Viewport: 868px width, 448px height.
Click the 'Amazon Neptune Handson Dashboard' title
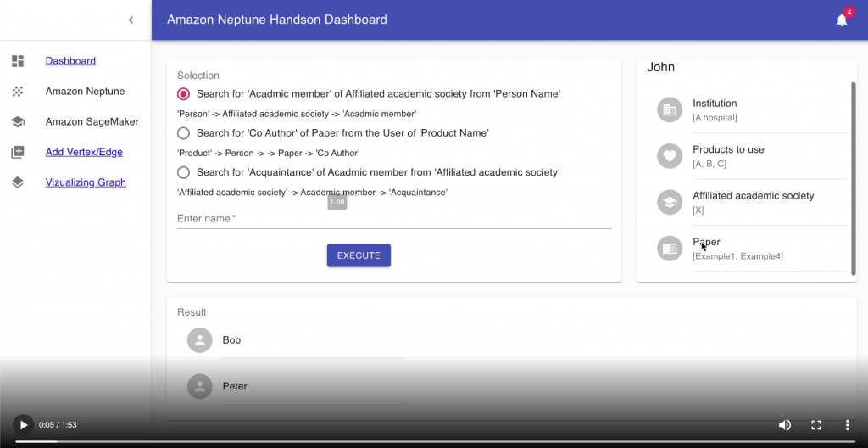coord(277,20)
